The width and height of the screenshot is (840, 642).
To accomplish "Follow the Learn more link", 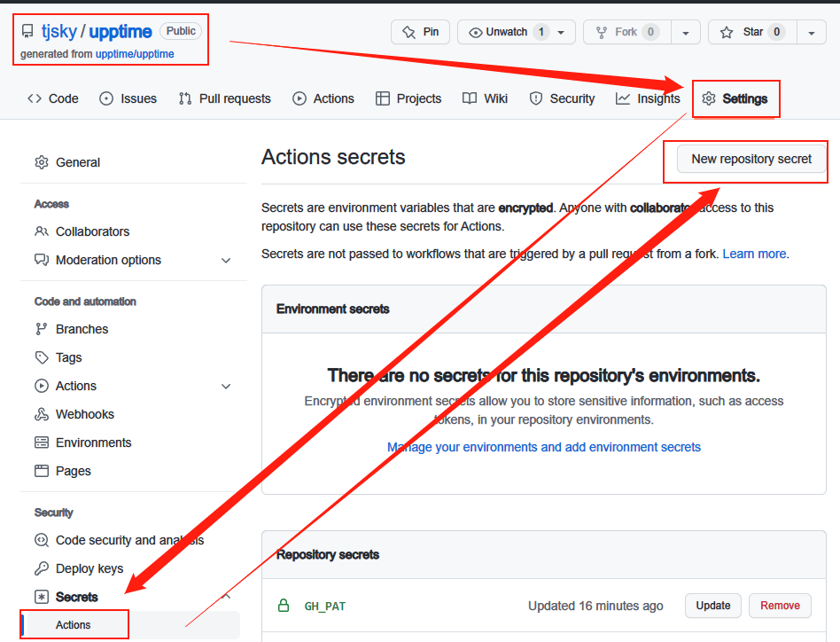I will [754, 254].
